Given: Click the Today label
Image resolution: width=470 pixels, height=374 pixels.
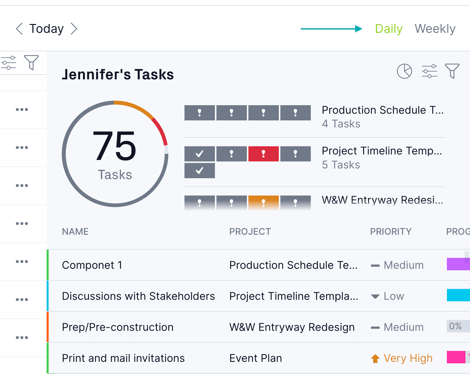Looking at the screenshot, I should point(46,29).
